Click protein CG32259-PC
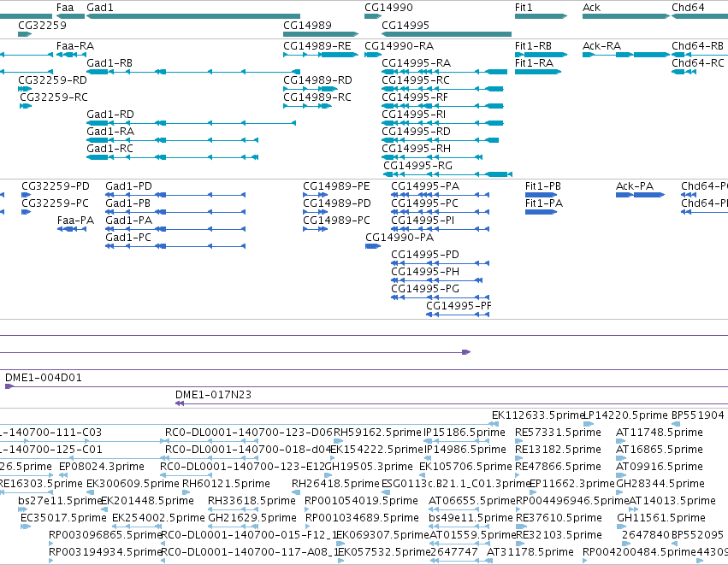Screen dimensions: 728x565 56,203
